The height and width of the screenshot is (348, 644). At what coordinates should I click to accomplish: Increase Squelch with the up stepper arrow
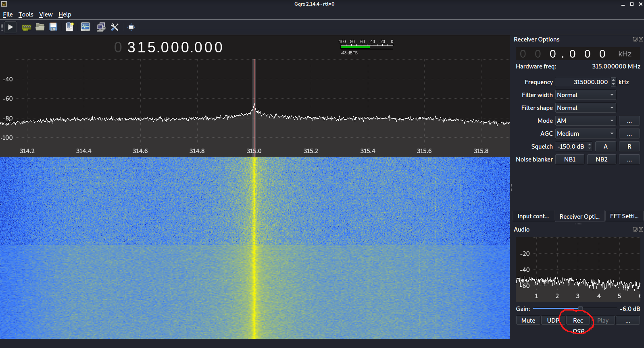pos(590,144)
